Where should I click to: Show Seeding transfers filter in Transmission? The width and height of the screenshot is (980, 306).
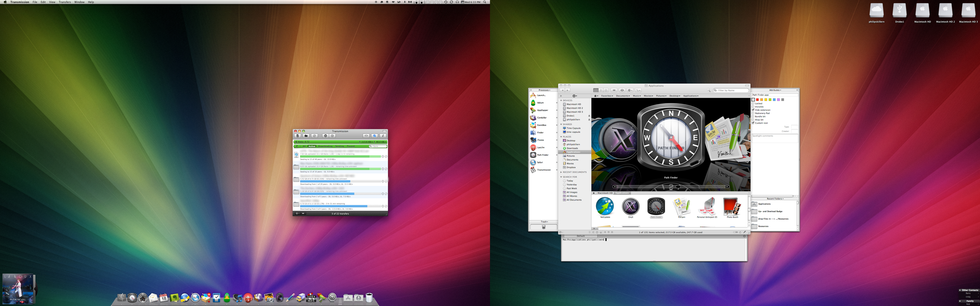[340, 146]
